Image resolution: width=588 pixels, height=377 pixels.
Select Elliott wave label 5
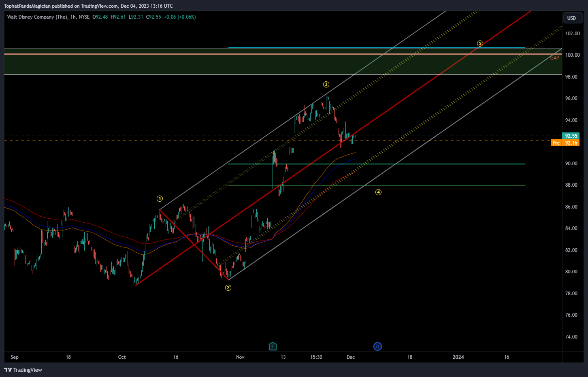click(x=480, y=43)
